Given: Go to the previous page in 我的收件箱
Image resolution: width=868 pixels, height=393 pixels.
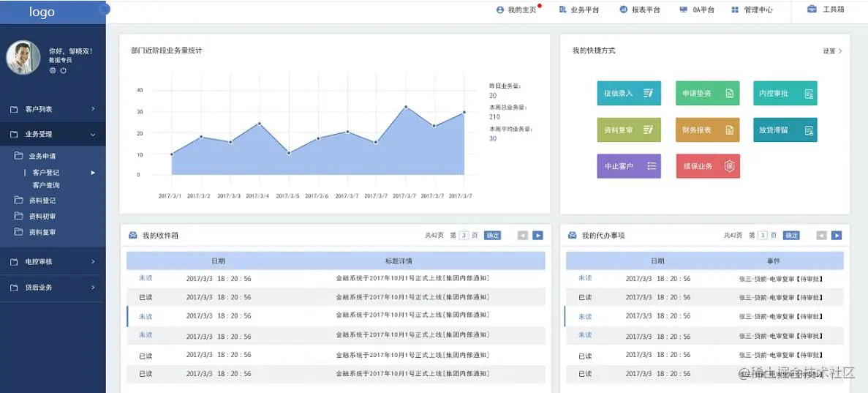Looking at the screenshot, I should tap(523, 235).
